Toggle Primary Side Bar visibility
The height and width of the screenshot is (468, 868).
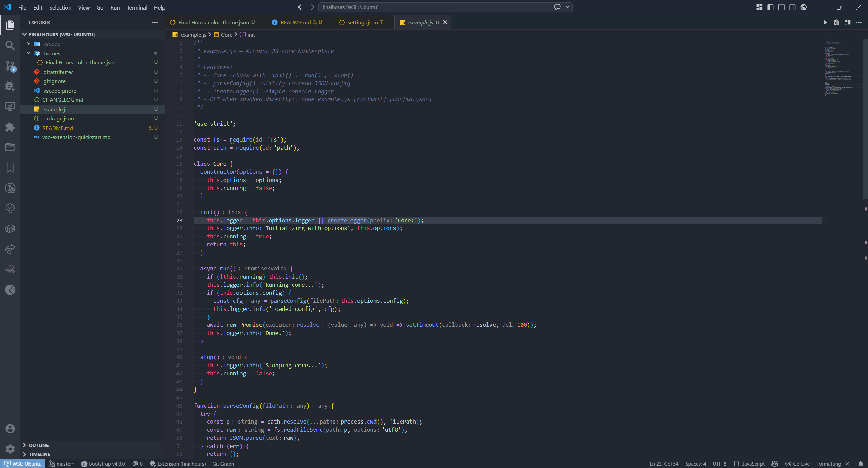pyautogui.click(x=770, y=7)
